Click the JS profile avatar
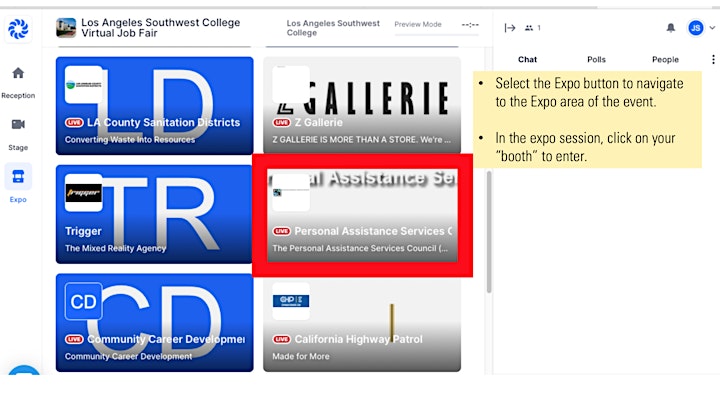Screen dimensions: 720x405 pos(696,28)
